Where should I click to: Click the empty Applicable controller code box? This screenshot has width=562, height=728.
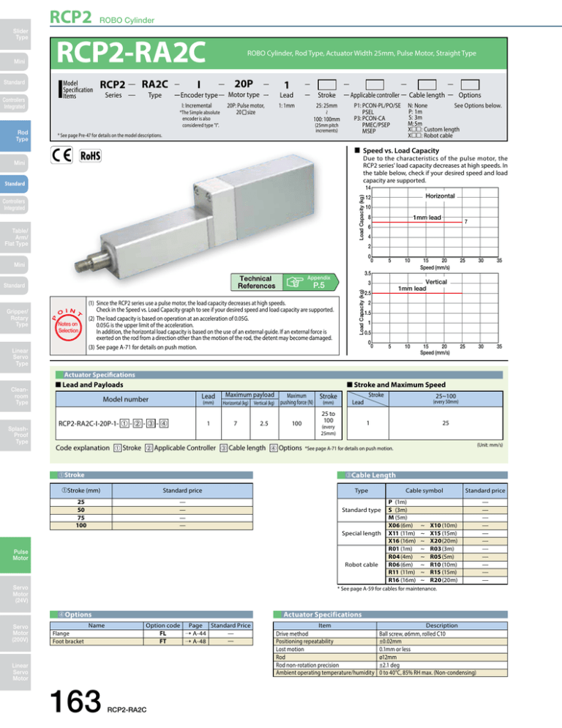[x=375, y=84]
